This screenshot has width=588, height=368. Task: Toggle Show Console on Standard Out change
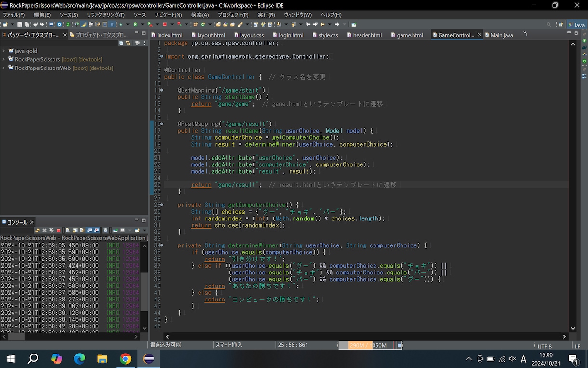(90, 231)
